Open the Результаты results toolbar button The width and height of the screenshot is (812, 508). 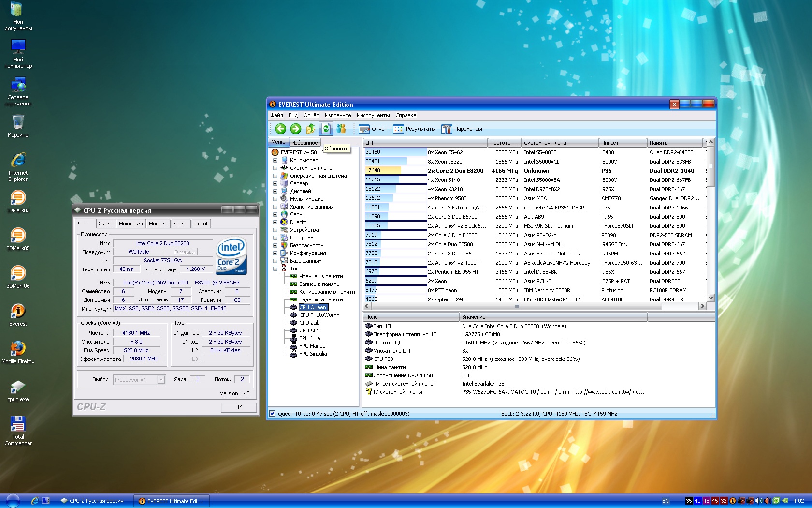(x=415, y=129)
